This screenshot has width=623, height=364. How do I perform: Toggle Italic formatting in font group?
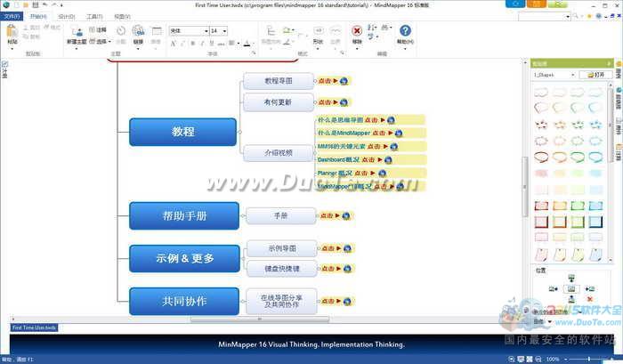click(202, 44)
